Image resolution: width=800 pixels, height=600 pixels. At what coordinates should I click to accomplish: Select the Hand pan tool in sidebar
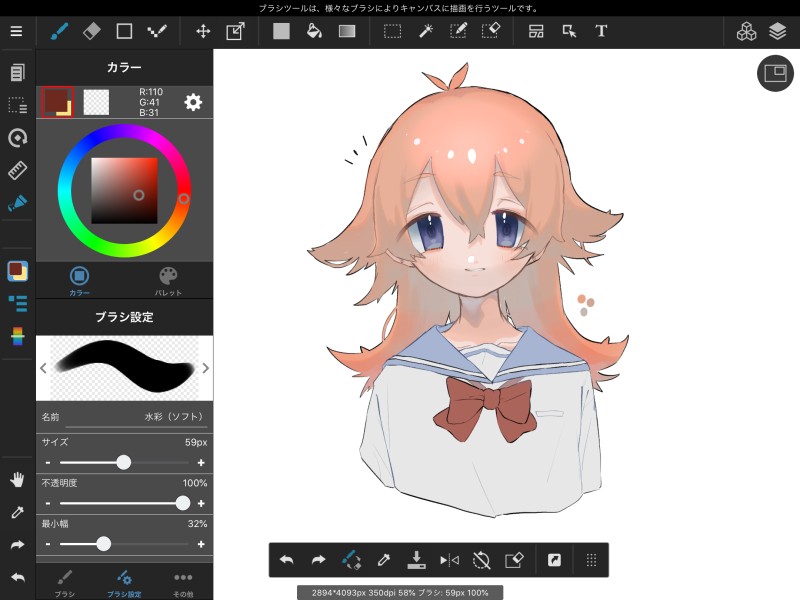click(x=17, y=480)
